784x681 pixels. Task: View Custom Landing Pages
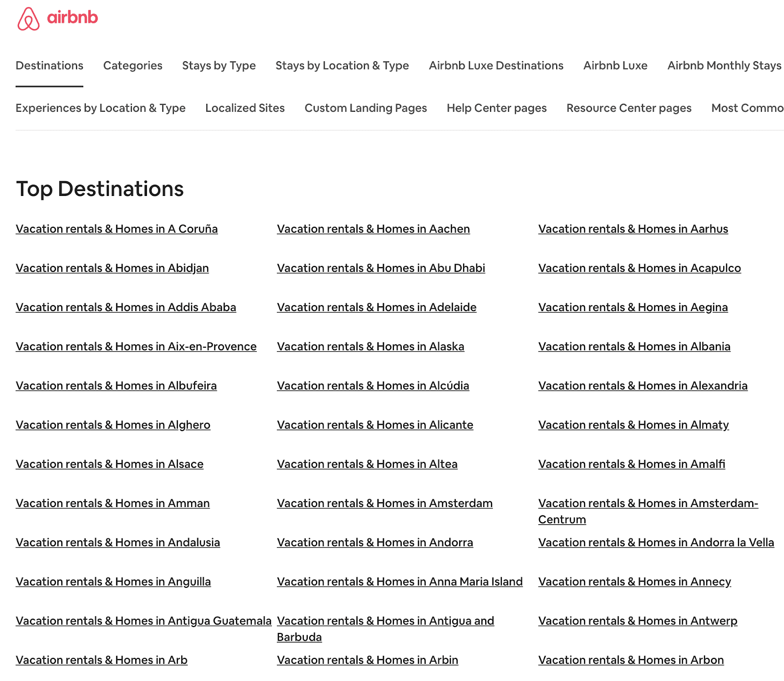(x=366, y=108)
